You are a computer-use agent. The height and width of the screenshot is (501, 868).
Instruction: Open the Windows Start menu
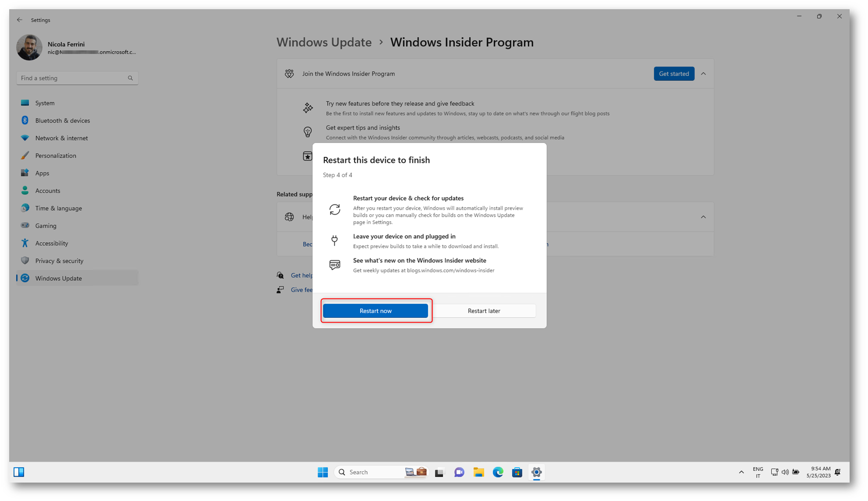(x=322, y=472)
